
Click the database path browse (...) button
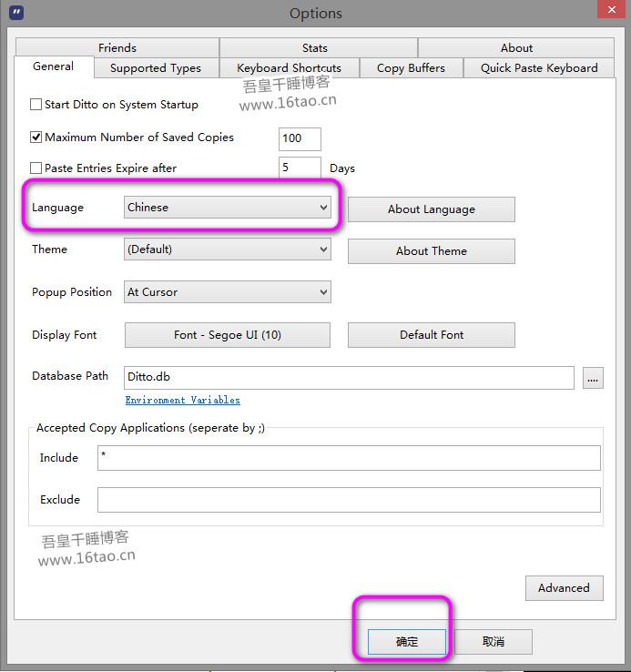tap(593, 378)
